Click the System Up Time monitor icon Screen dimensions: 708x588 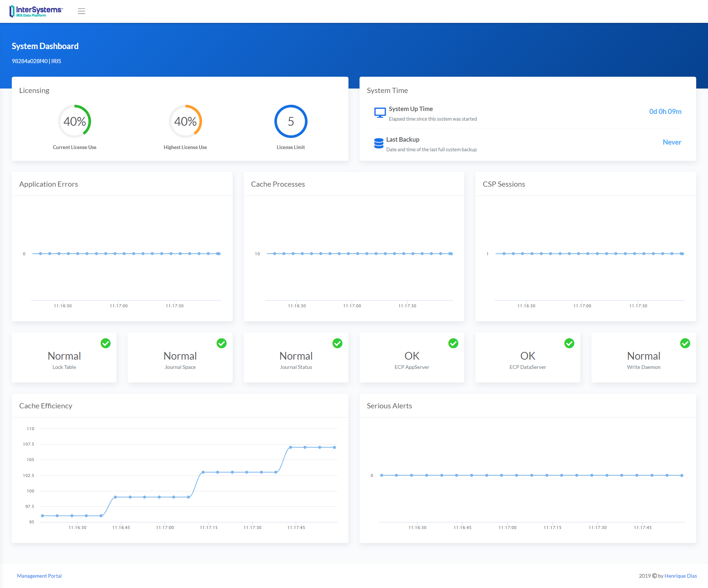click(x=380, y=113)
